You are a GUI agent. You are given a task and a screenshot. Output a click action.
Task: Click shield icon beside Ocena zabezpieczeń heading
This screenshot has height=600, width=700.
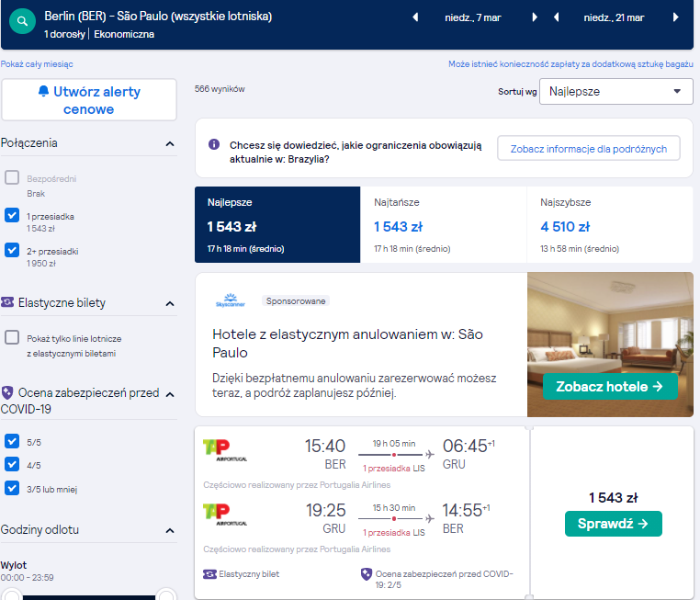7,393
